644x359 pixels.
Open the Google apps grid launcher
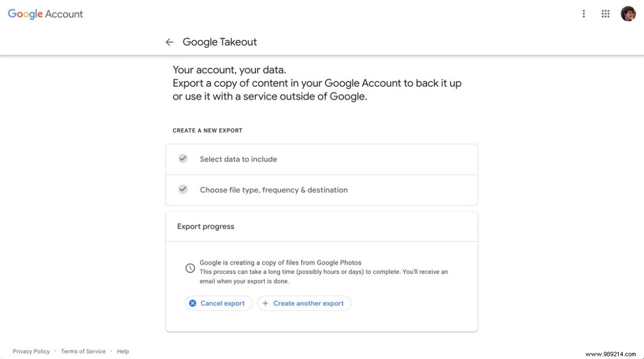[x=605, y=14]
